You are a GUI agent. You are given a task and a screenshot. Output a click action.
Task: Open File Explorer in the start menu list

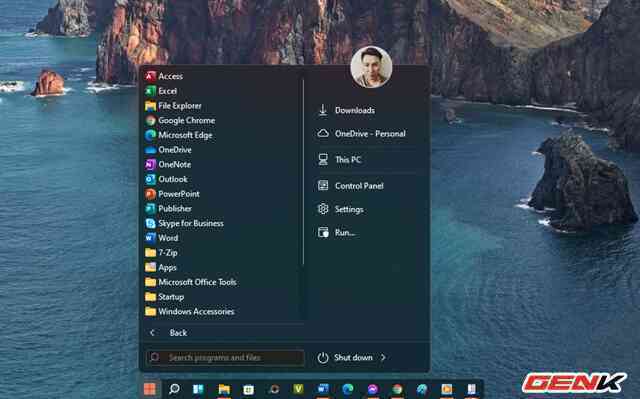point(173,106)
